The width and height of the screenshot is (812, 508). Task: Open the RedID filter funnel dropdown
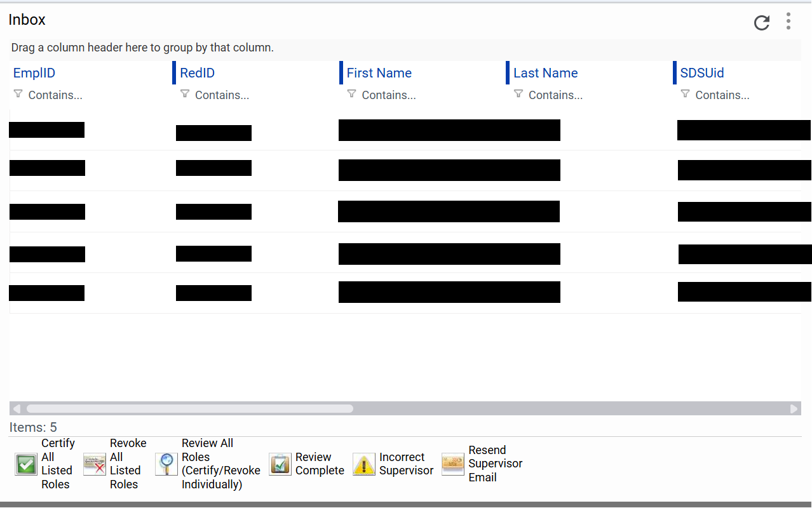(185, 94)
